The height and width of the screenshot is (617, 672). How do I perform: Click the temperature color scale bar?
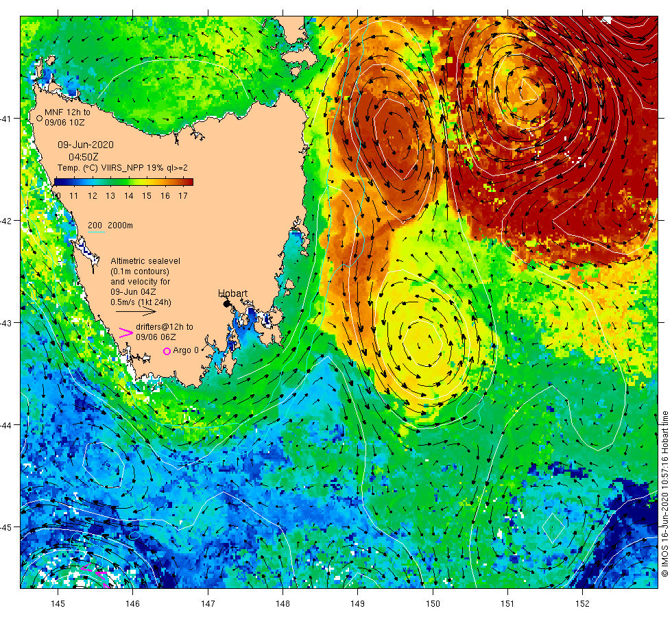point(123,182)
